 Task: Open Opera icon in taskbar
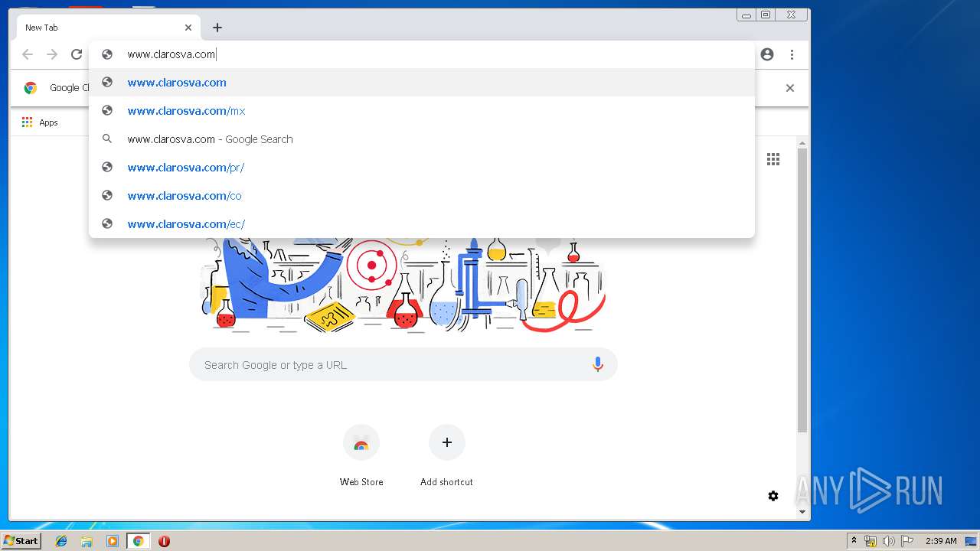164,541
